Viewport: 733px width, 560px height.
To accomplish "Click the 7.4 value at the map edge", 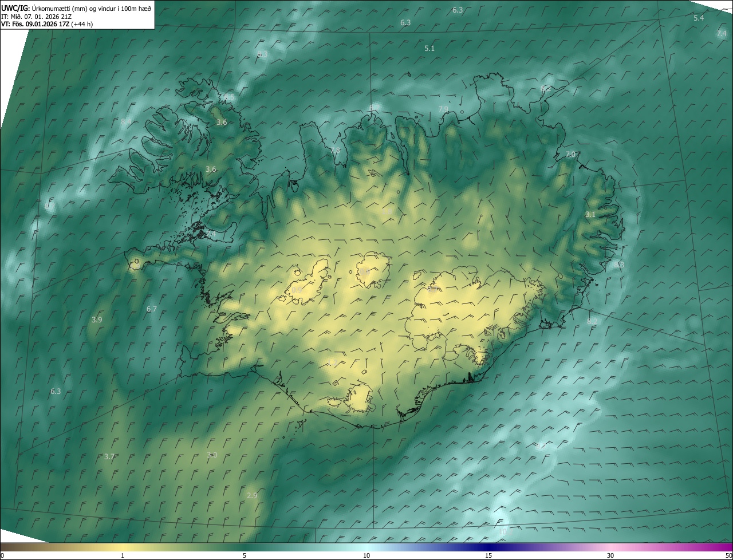I will pyautogui.click(x=722, y=34).
